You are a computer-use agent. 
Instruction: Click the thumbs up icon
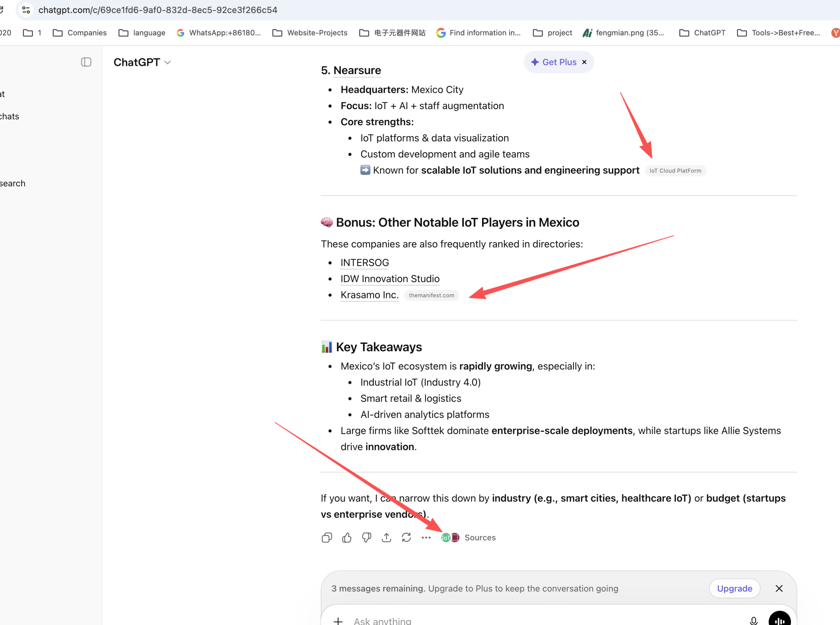tap(346, 537)
